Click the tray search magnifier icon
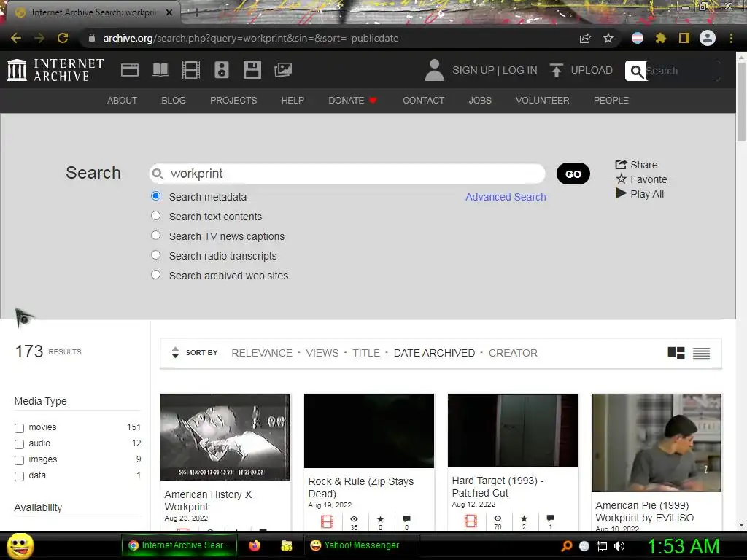The image size is (747, 560). [x=567, y=546]
